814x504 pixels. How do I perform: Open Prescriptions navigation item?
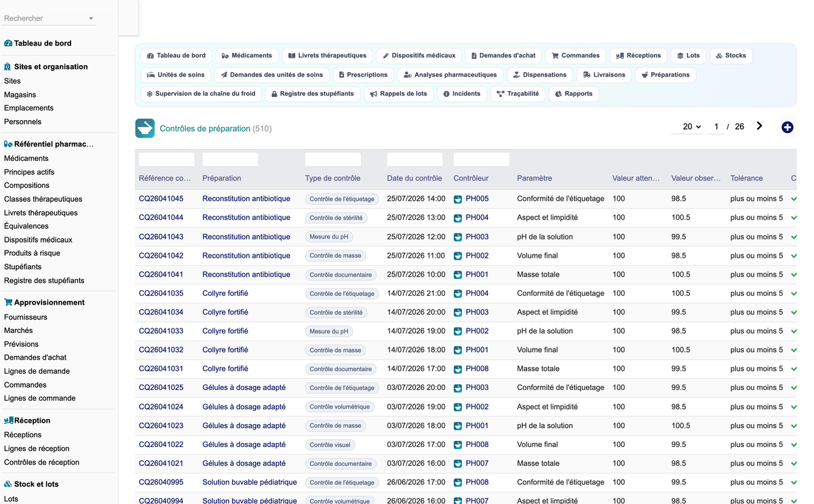pyautogui.click(x=363, y=75)
